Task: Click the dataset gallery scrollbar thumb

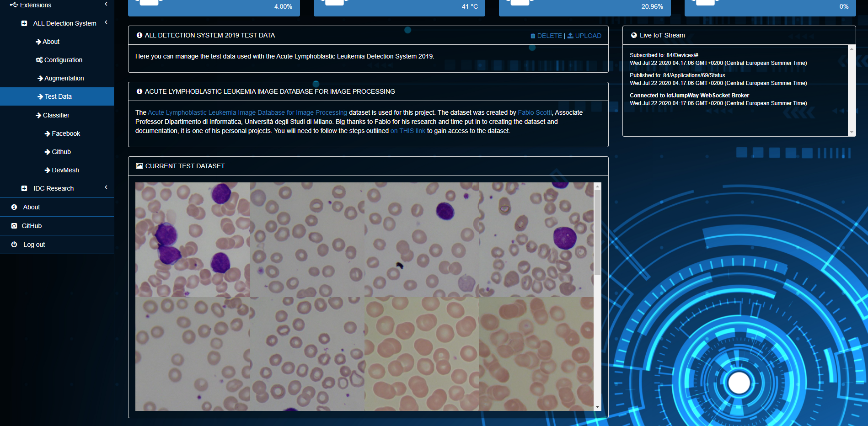Action: coord(597,232)
